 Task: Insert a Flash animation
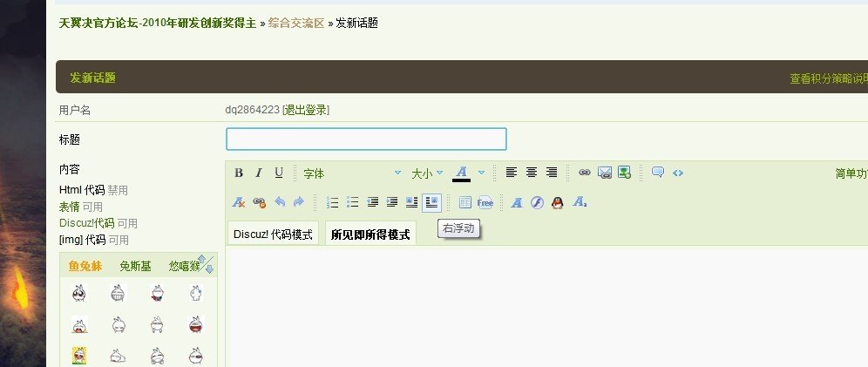537,202
